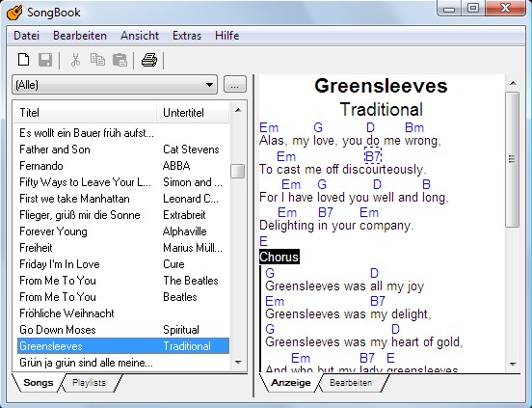Click the lone E chord above Chorus

click(x=263, y=241)
